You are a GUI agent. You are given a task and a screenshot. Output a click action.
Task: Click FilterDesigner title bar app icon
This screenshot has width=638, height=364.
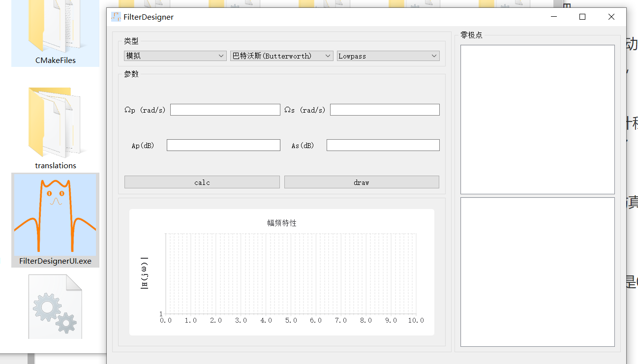tap(116, 17)
